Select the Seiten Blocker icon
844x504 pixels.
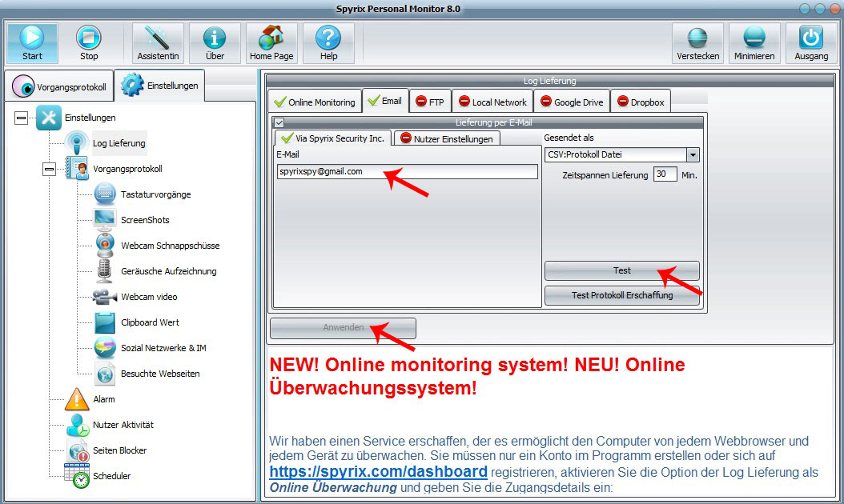(77, 450)
